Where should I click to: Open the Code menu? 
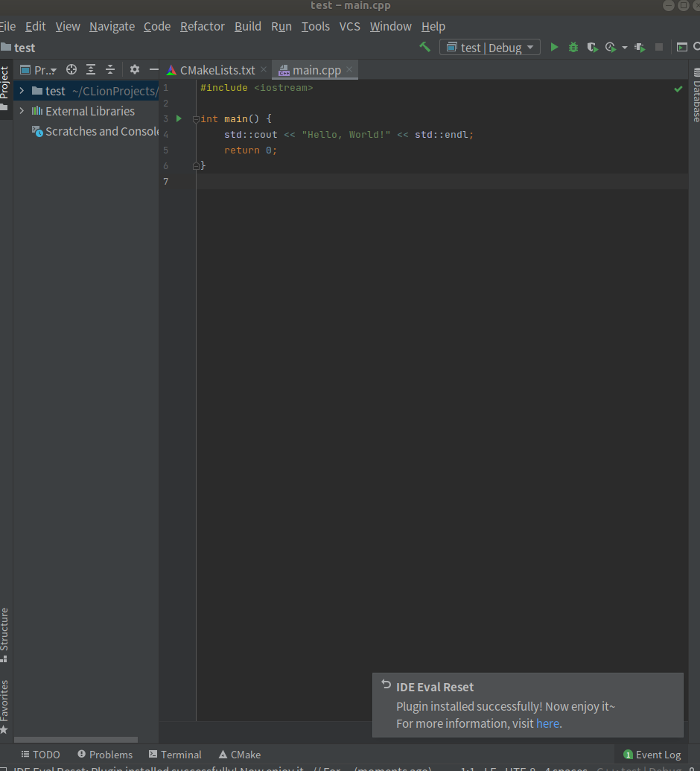coord(157,26)
